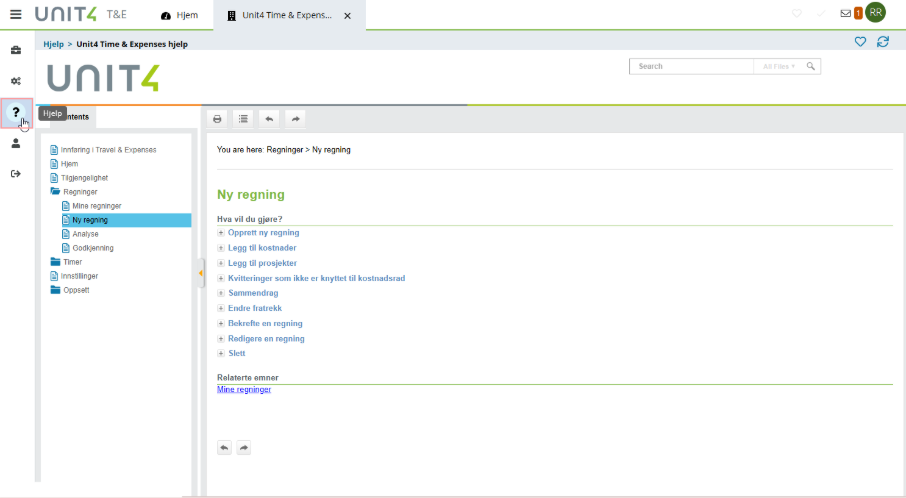Open the hamburger main menu
Image resolution: width=906 pixels, height=498 pixels.
point(15,15)
